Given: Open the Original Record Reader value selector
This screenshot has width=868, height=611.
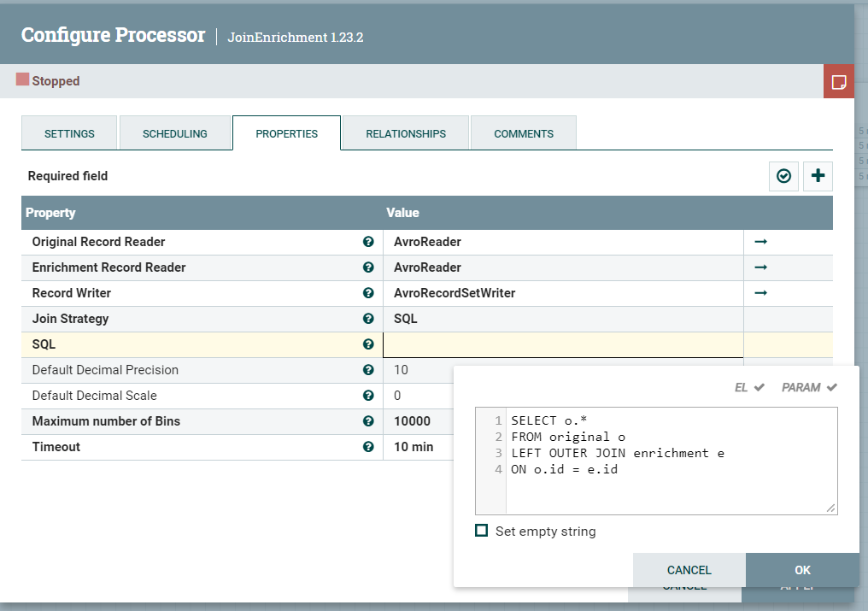Looking at the screenshot, I should (x=560, y=242).
